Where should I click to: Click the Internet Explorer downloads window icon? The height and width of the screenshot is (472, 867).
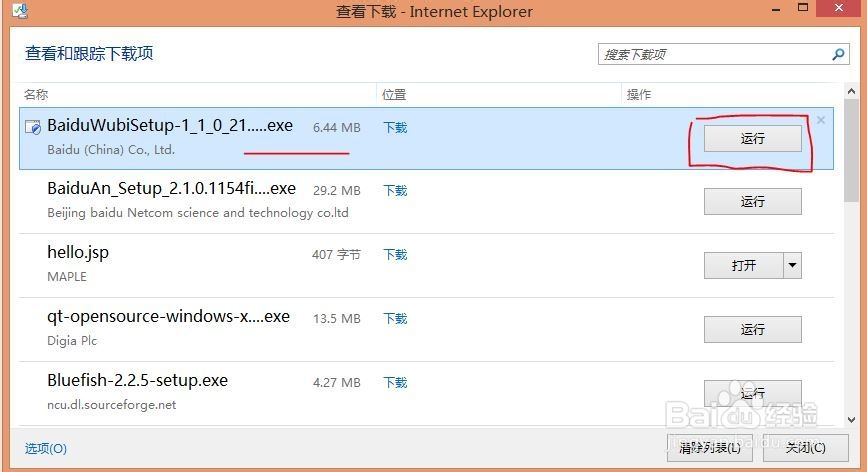20,11
